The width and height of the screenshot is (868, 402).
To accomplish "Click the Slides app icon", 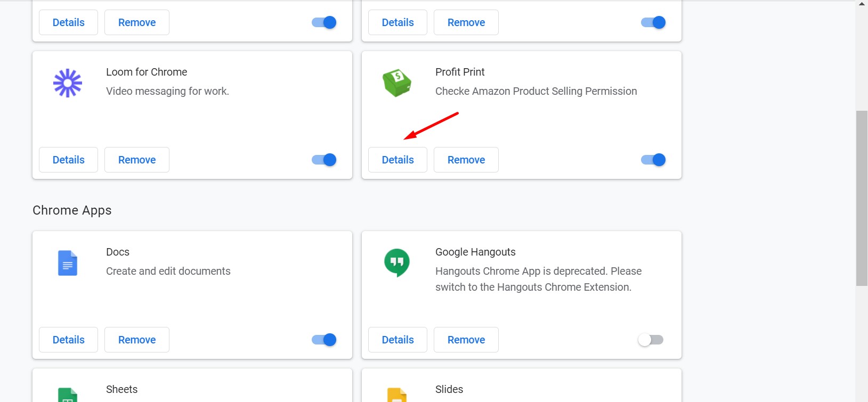I will pyautogui.click(x=397, y=395).
